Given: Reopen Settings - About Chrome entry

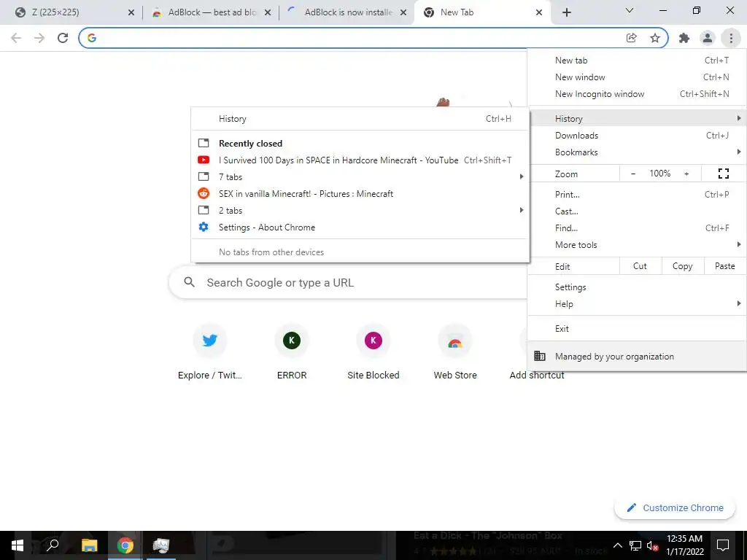Looking at the screenshot, I should pyautogui.click(x=360, y=227).
